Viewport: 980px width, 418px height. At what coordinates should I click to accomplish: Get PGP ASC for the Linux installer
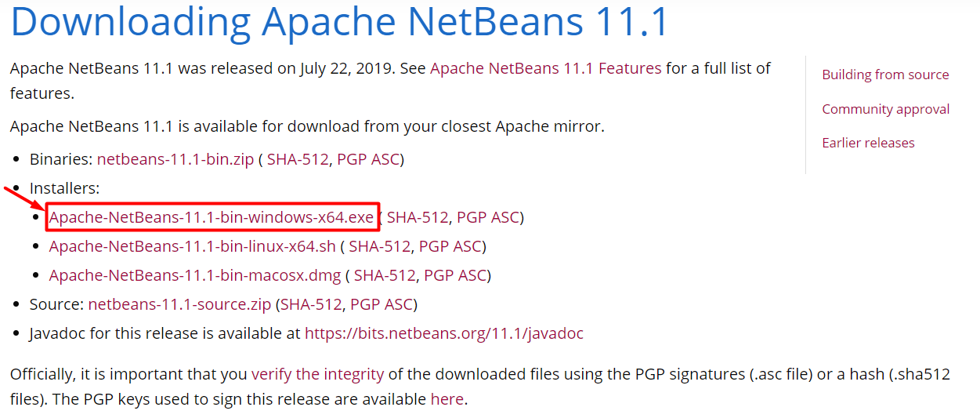450,246
